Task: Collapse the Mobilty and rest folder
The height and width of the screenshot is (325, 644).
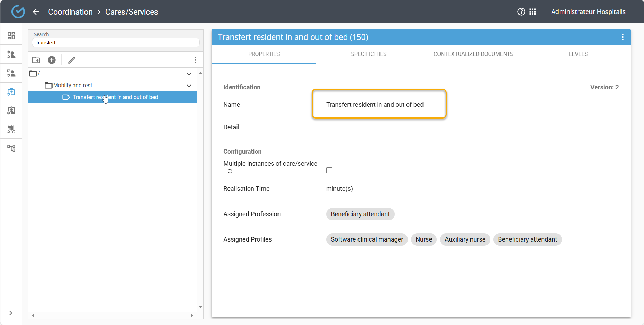Action: click(x=189, y=86)
